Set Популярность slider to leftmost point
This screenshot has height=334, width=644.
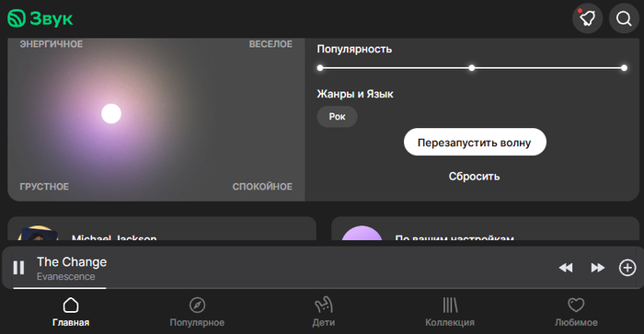coord(320,68)
